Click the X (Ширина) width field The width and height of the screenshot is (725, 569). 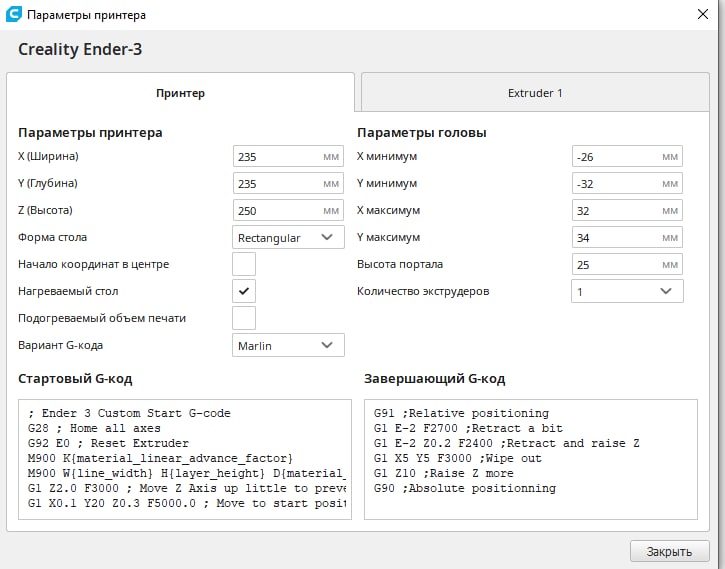pyautogui.click(x=288, y=156)
